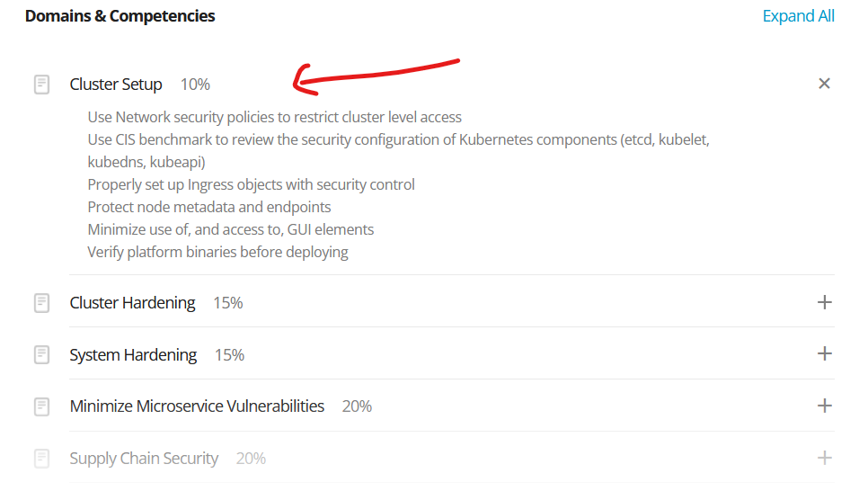This screenshot has height=500, width=868.
Task: Open the System Hardening section title
Action: 133,355
